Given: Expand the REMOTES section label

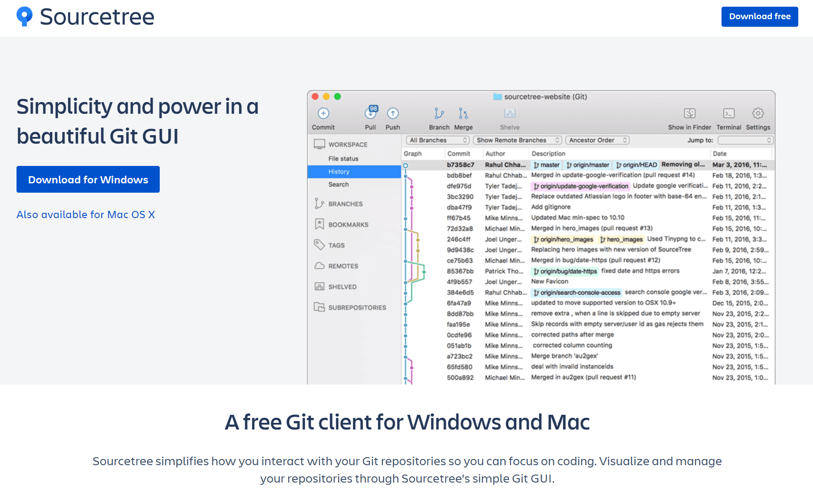Looking at the screenshot, I should (343, 266).
